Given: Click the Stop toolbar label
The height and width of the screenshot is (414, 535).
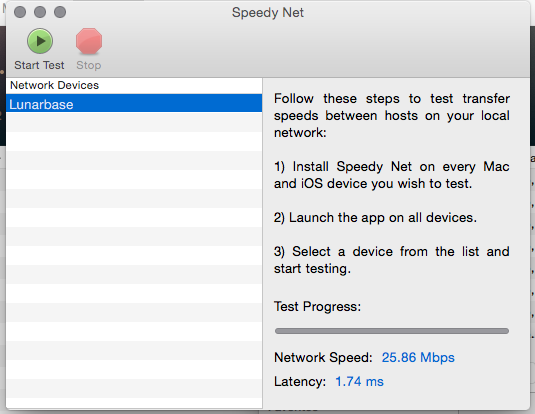Looking at the screenshot, I should (89, 65).
